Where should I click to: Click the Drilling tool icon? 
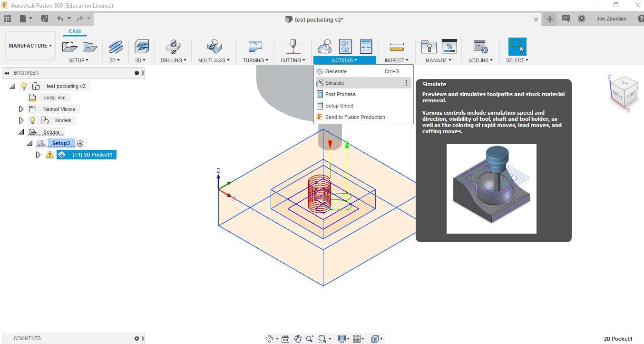[x=173, y=47]
